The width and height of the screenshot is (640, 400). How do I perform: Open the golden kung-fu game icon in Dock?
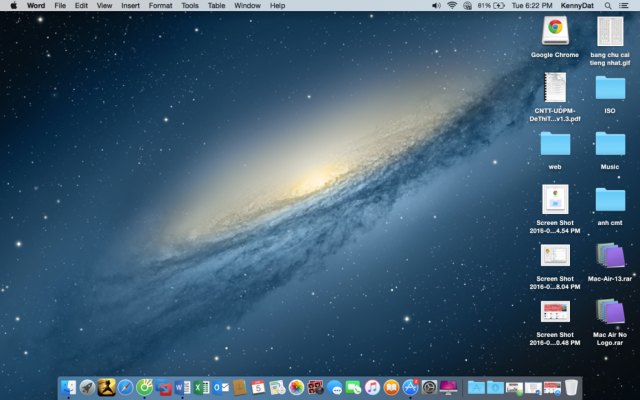[106, 387]
